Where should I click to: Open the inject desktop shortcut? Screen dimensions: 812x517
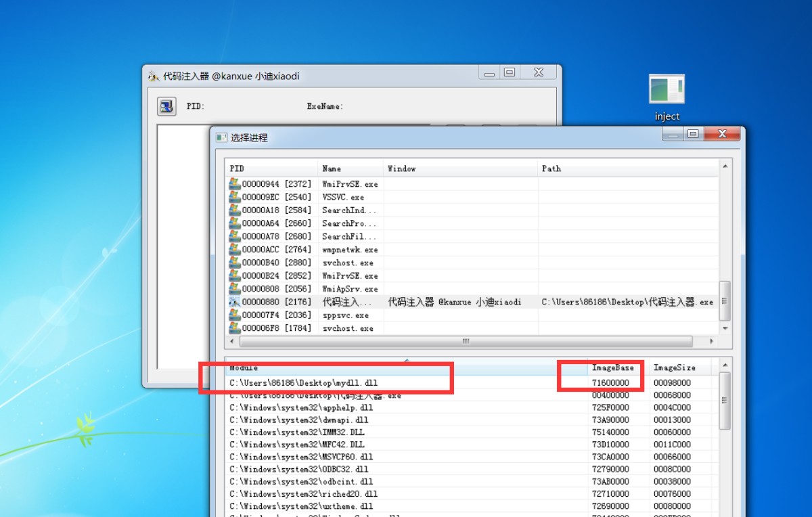click(667, 97)
